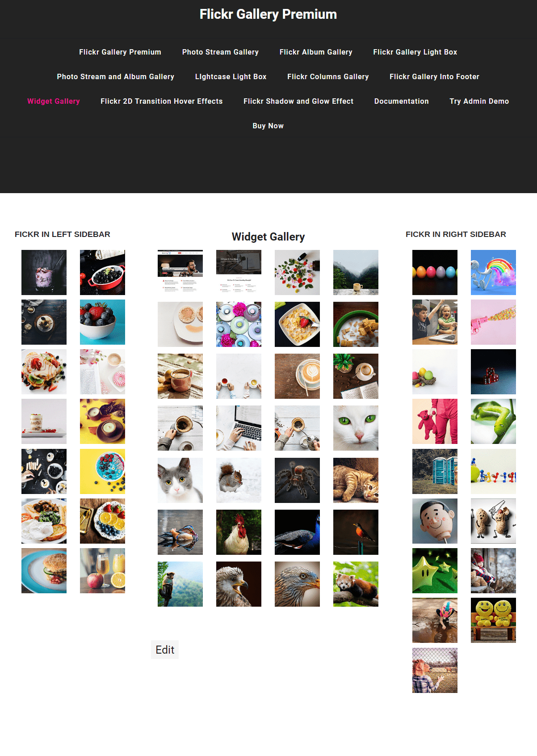Open the burger on blue plate photo
Image resolution: width=537 pixels, height=756 pixels.
point(44,570)
